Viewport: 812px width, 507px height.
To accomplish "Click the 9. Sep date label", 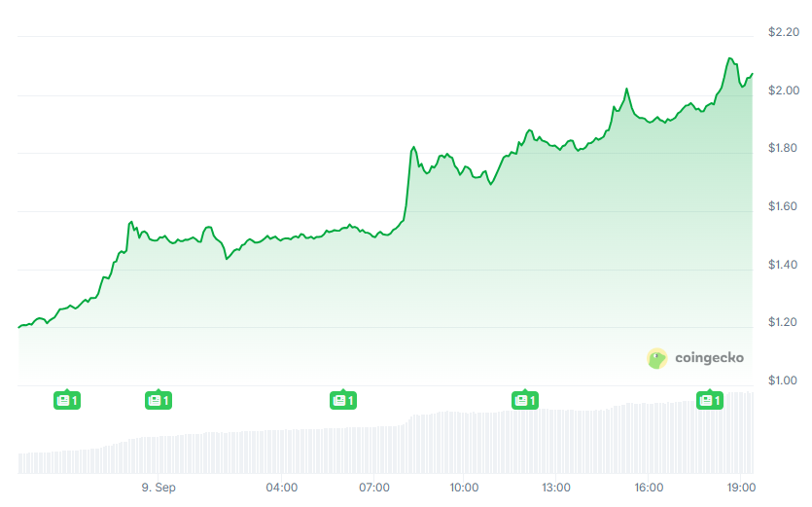I will [158, 487].
